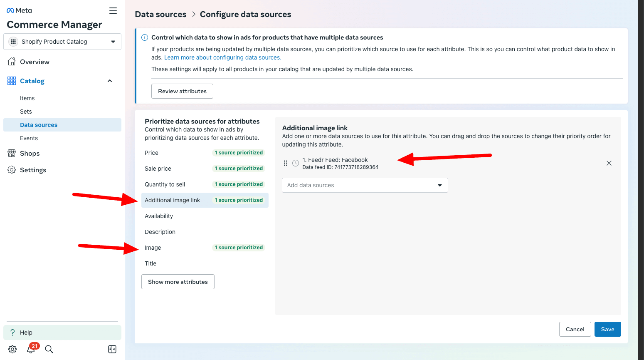The width and height of the screenshot is (644, 360).
Task: Click the Review attributes button
Action: [182, 91]
